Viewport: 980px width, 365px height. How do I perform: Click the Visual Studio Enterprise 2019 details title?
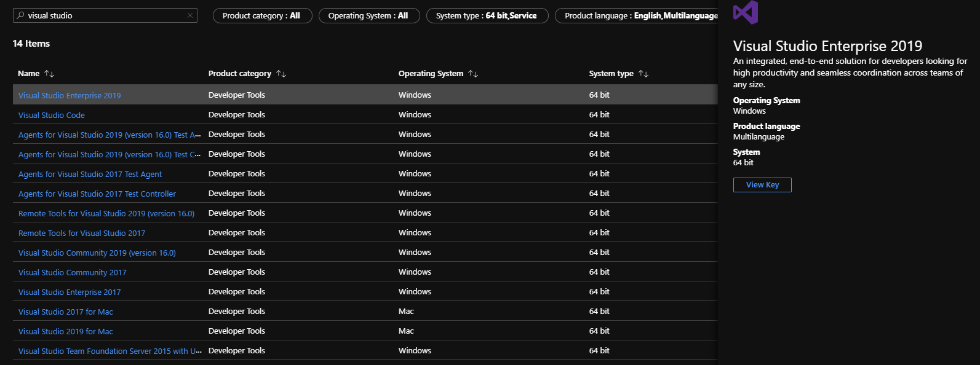point(828,46)
